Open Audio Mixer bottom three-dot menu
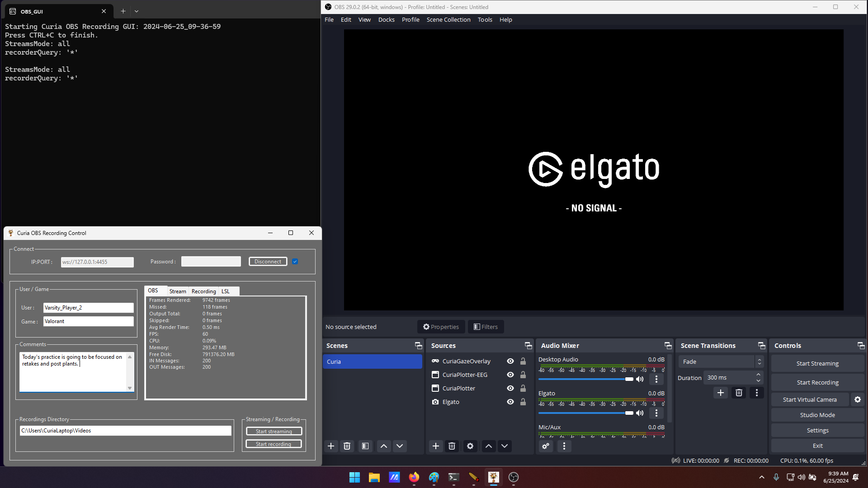The width and height of the screenshot is (868, 488). pos(564,446)
